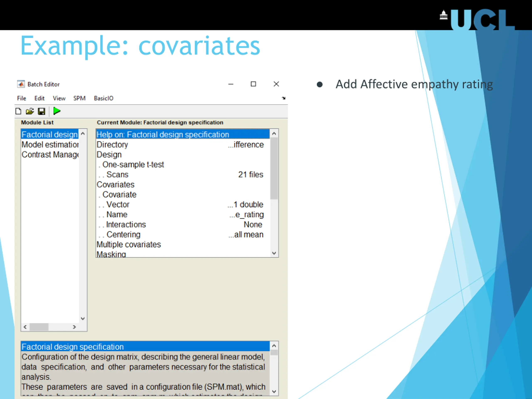Select the Multiple covariates row

click(x=183, y=244)
